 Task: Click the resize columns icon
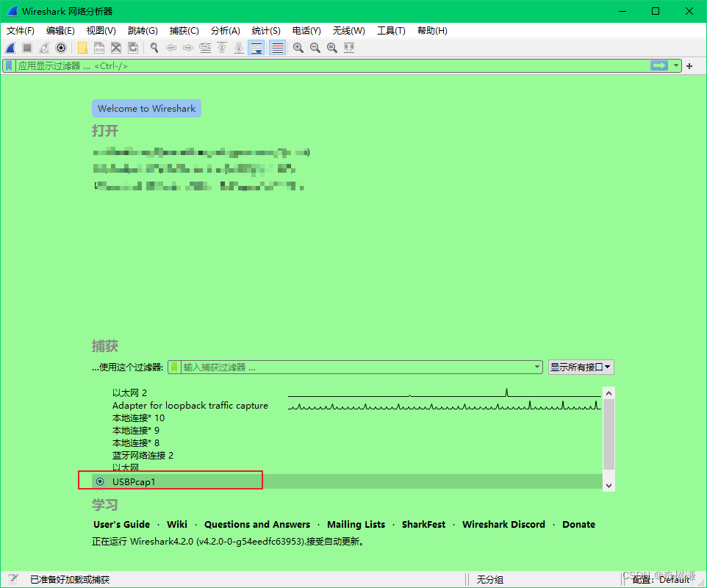coord(349,48)
